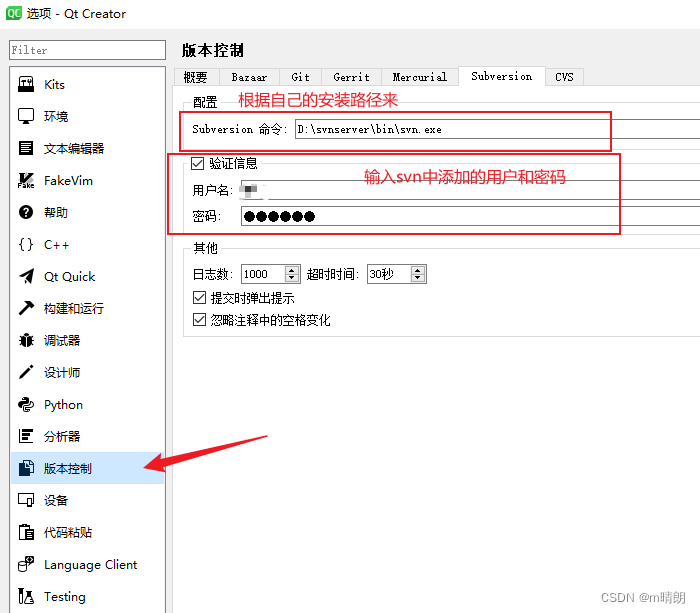Image resolution: width=700 pixels, height=613 pixels.
Task: Open the 调试器 category label
Action: (x=62, y=341)
